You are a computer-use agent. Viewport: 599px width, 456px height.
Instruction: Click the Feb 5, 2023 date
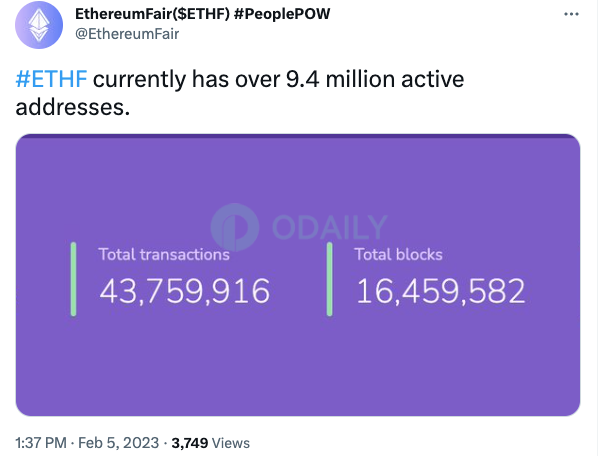[118, 443]
